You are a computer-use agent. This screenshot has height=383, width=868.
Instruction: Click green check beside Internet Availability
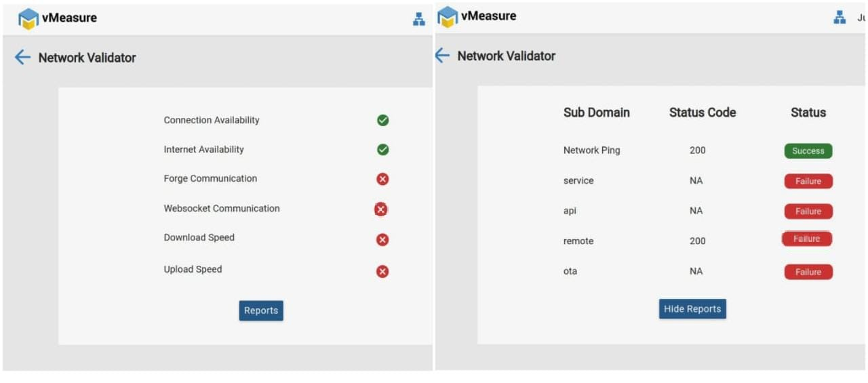point(382,150)
